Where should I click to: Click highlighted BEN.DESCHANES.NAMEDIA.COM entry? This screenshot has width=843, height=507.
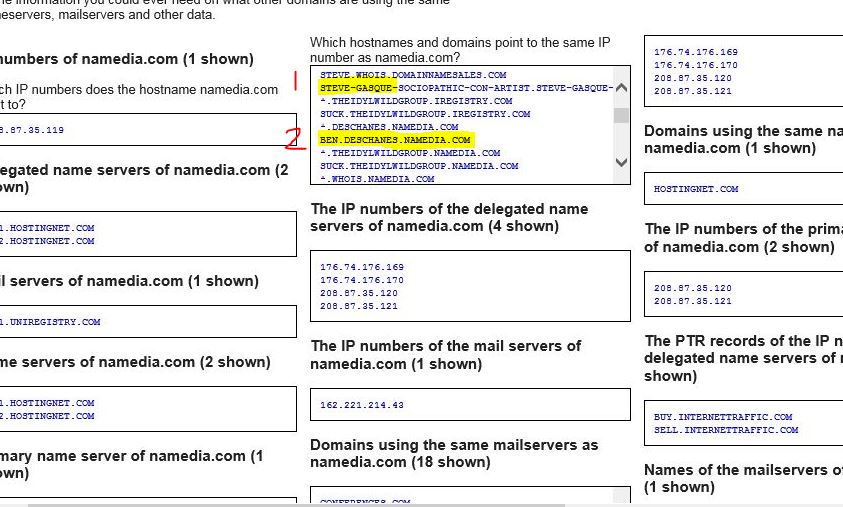coord(395,140)
